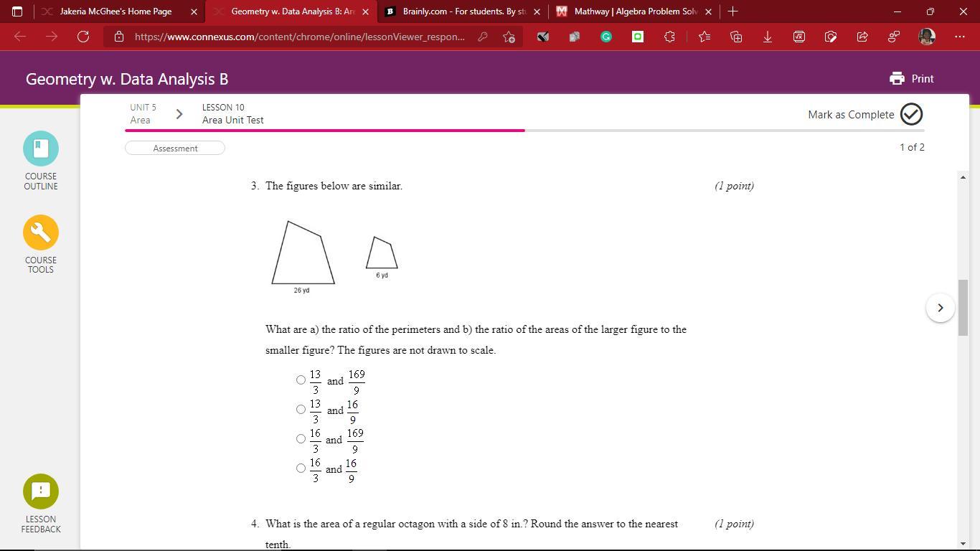This screenshot has width=980, height=551.
Task: Click the 'Geometry w. Data Analysis B' course title
Action: 127,79
